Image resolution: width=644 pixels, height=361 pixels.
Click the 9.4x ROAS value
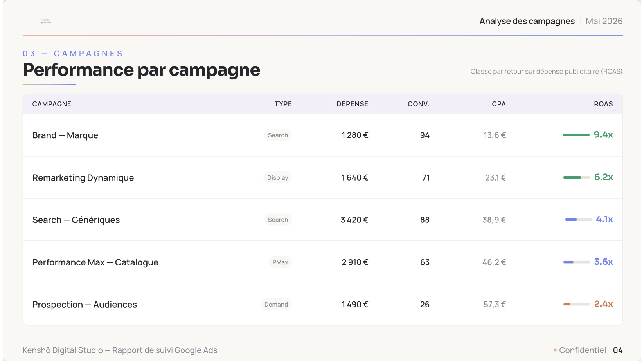(603, 135)
